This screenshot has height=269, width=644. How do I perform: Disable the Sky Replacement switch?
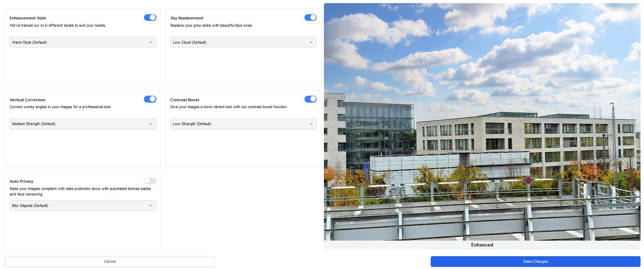point(310,17)
